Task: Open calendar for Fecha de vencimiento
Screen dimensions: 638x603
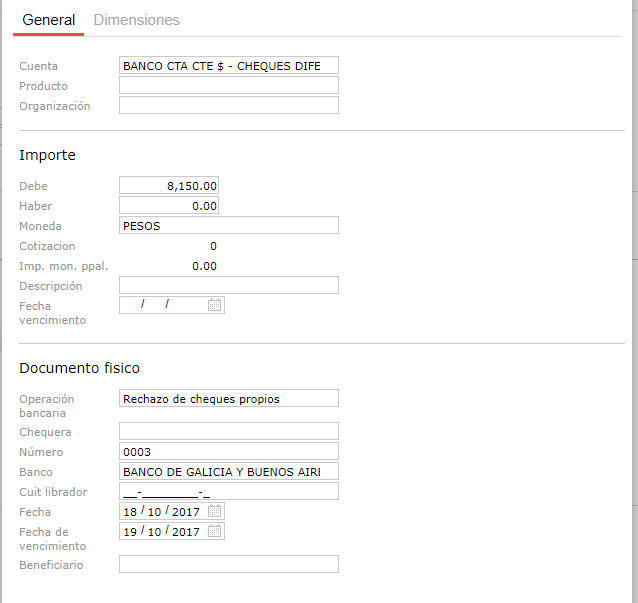Action: coord(214,531)
